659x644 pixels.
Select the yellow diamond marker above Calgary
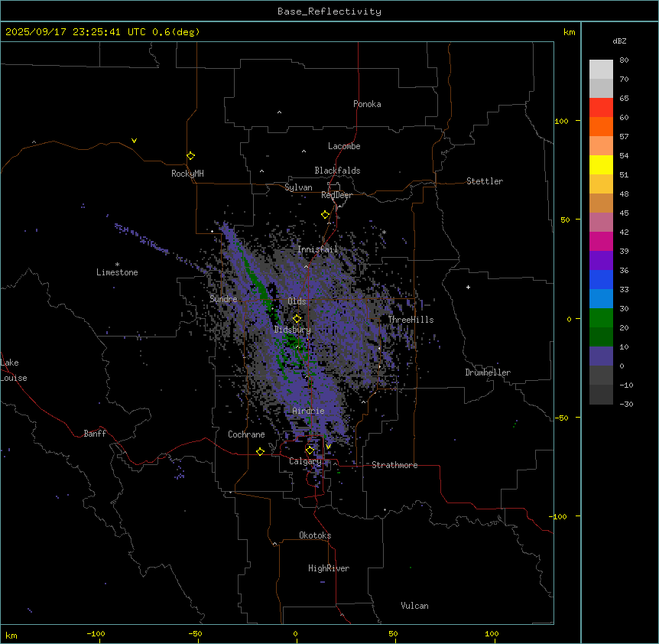(x=310, y=450)
